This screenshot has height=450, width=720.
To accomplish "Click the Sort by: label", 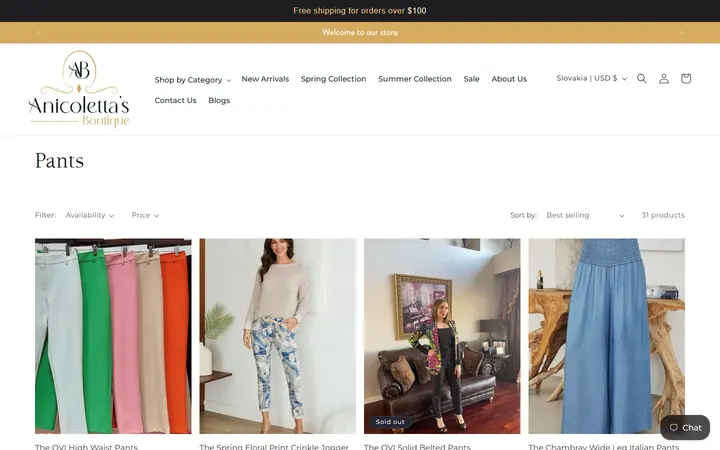I will [x=523, y=215].
